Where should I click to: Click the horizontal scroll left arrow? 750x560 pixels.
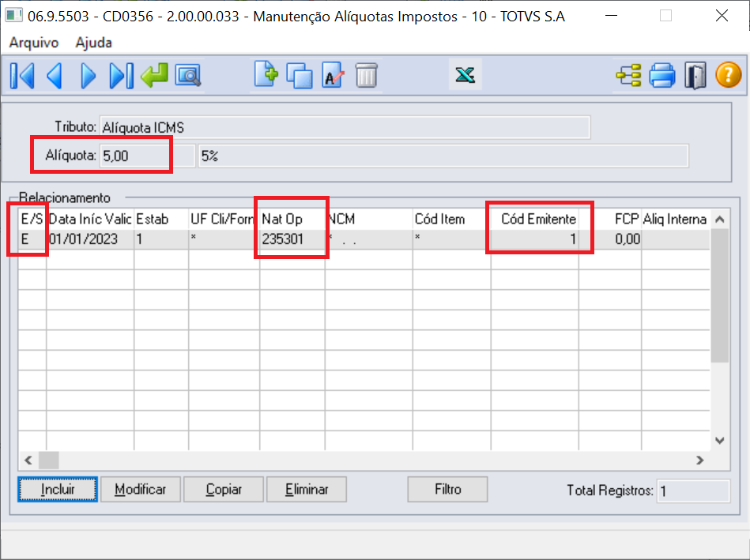click(x=28, y=460)
